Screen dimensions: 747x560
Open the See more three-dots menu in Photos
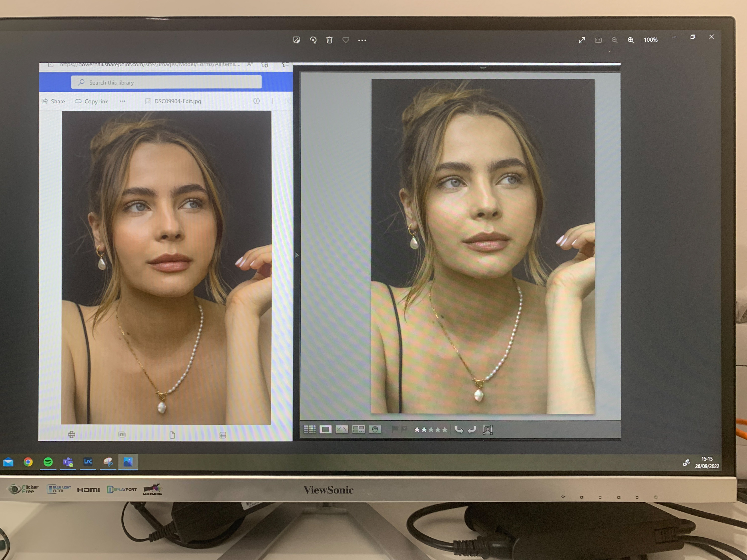click(x=362, y=40)
